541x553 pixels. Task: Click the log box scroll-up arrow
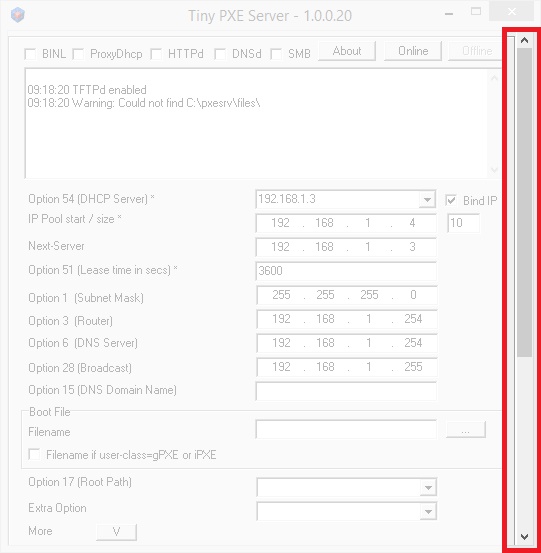pos(494,78)
